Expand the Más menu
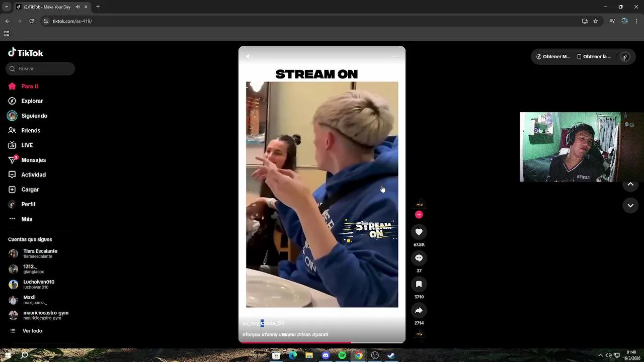This screenshot has width=644, height=362. click(x=20, y=219)
